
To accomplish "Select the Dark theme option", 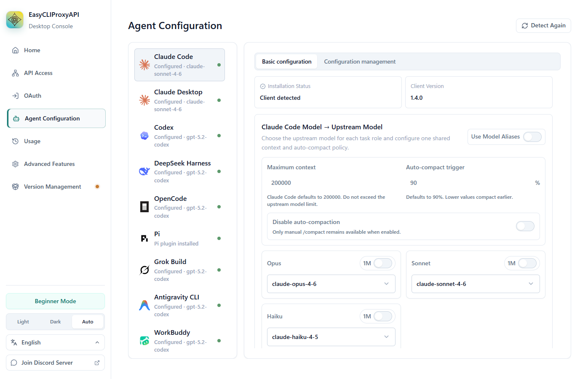I will [56, 322].
